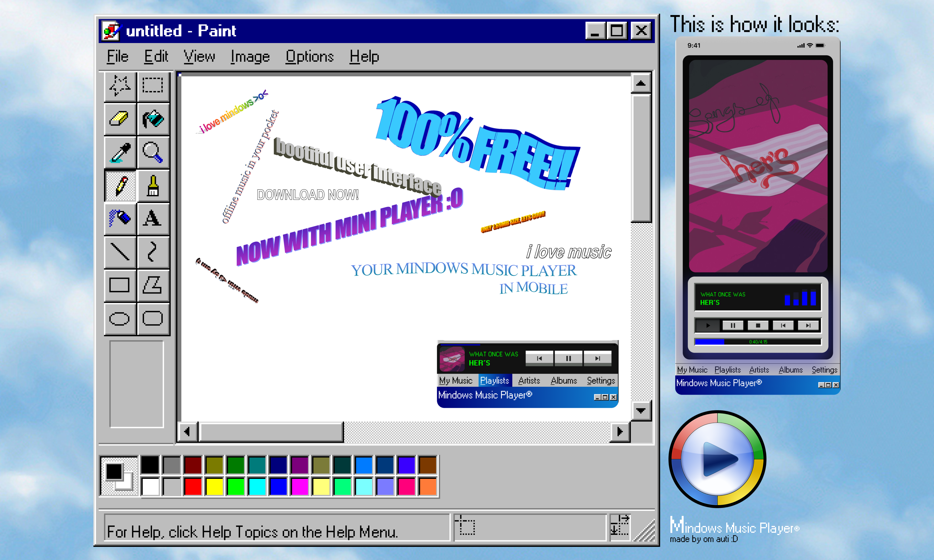
Task: Click stop button on phone player
Action: click(x=758, y=325)
